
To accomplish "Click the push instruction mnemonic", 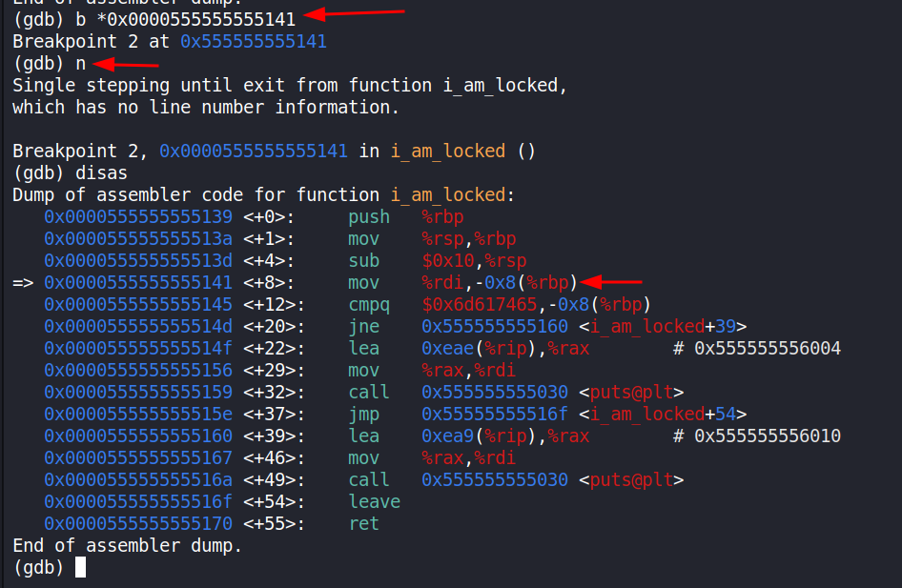I will click(369, 216).
